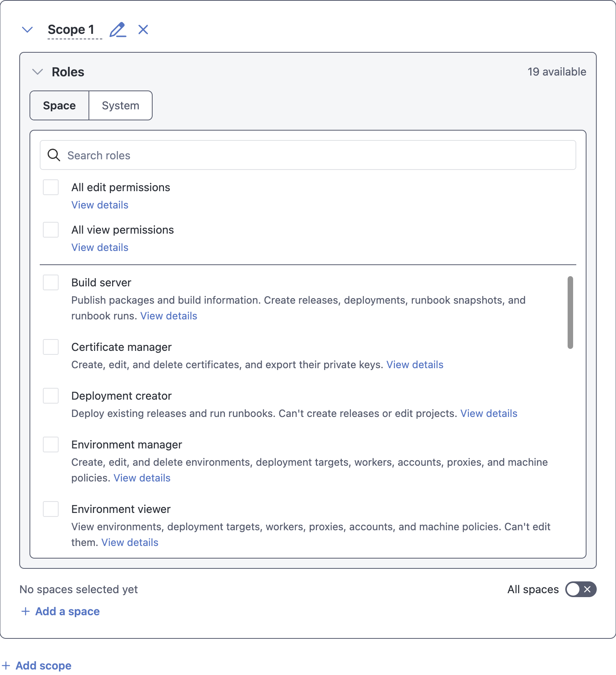Click the 'Environment manager' role name

[127, 444]
